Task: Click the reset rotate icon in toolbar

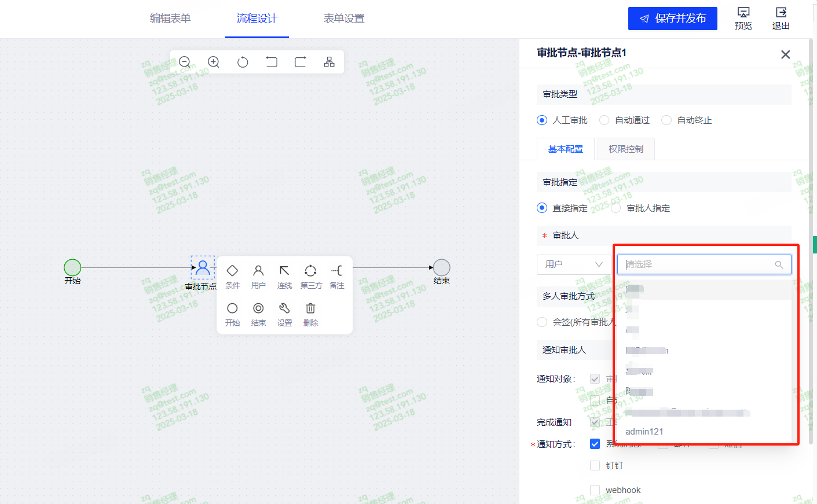Action: [x=243, y=62]
